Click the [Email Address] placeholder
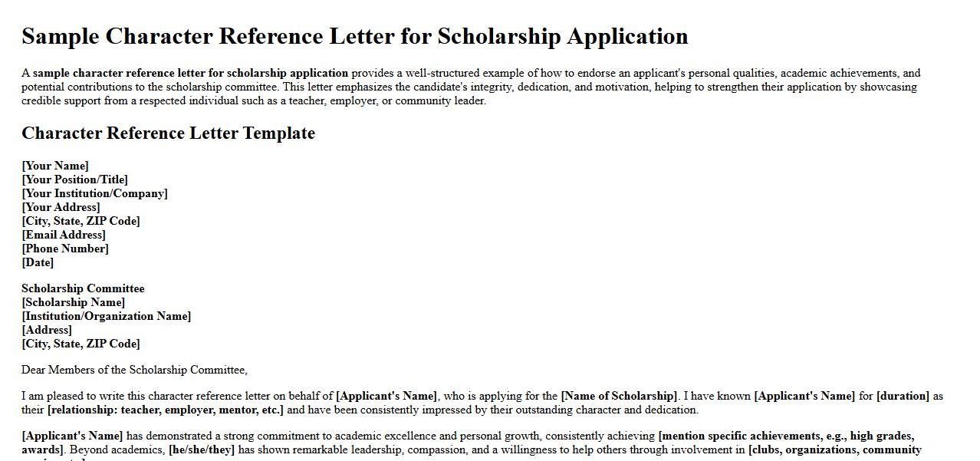This screenshot has height=461, width=980. [x=64, y=235]
